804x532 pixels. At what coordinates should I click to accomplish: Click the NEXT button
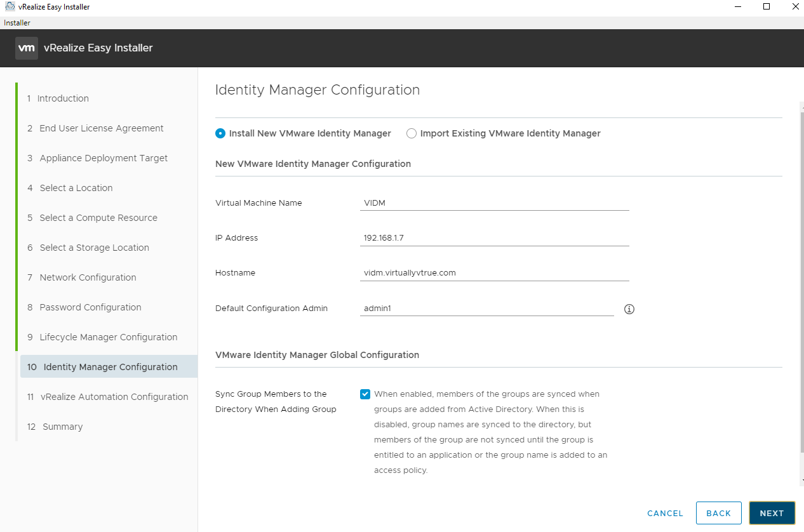pyautogui.click(x=772, y=513)
